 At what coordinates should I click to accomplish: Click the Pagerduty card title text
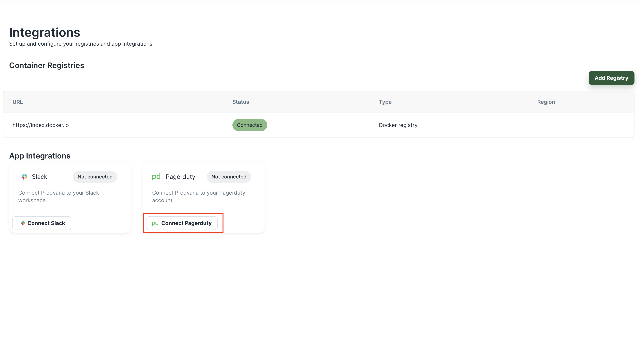click(180, 177)
